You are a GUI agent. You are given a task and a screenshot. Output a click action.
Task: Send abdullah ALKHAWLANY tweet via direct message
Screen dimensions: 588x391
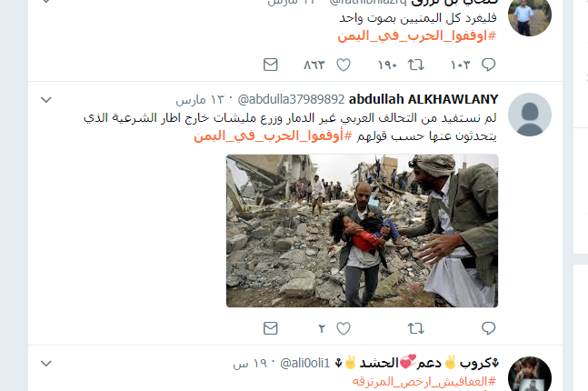271,328
